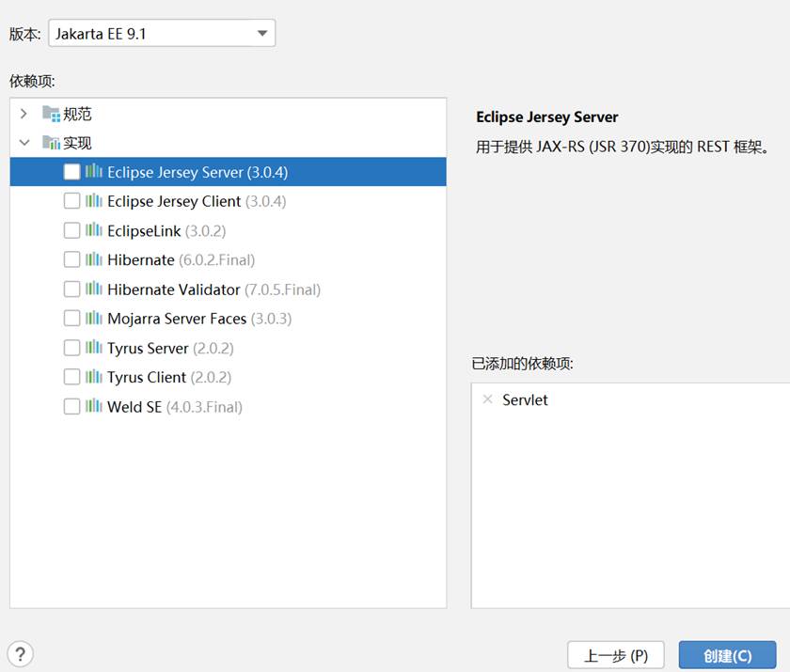
Task: Select the Eclipse Jersey Server (3.0.4) row
Action: (x=228, y=172)
